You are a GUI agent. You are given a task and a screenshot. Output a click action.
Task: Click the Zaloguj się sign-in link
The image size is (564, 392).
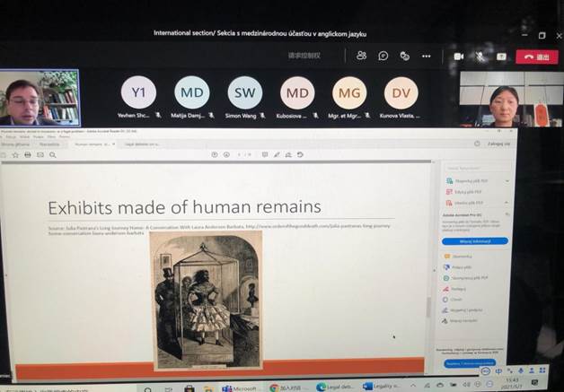[498, 144]
